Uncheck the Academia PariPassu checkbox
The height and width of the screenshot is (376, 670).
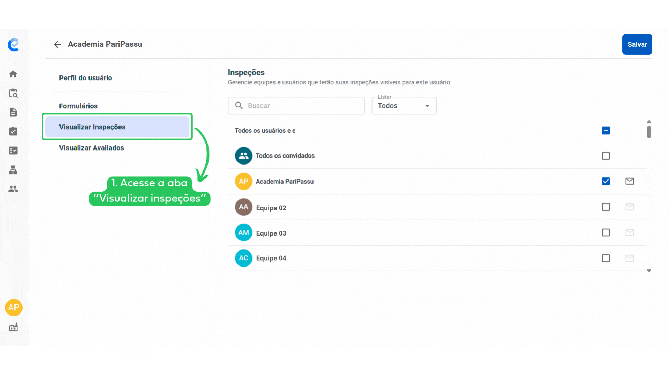(606, 181)
